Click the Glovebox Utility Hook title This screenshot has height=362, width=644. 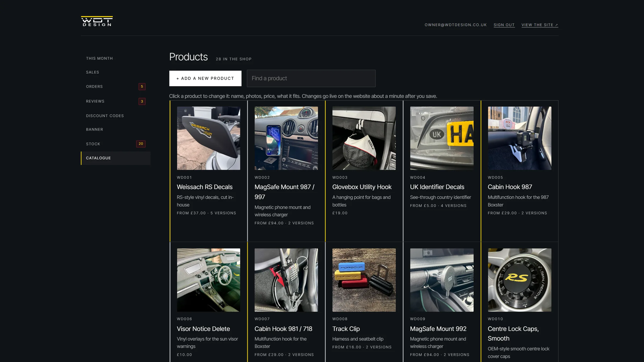tap(362, 187)
